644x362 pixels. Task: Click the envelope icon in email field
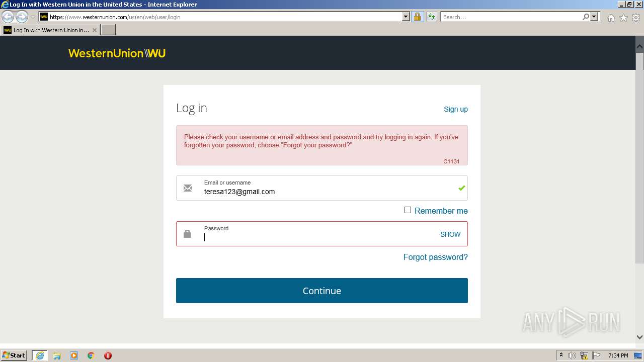188,188
